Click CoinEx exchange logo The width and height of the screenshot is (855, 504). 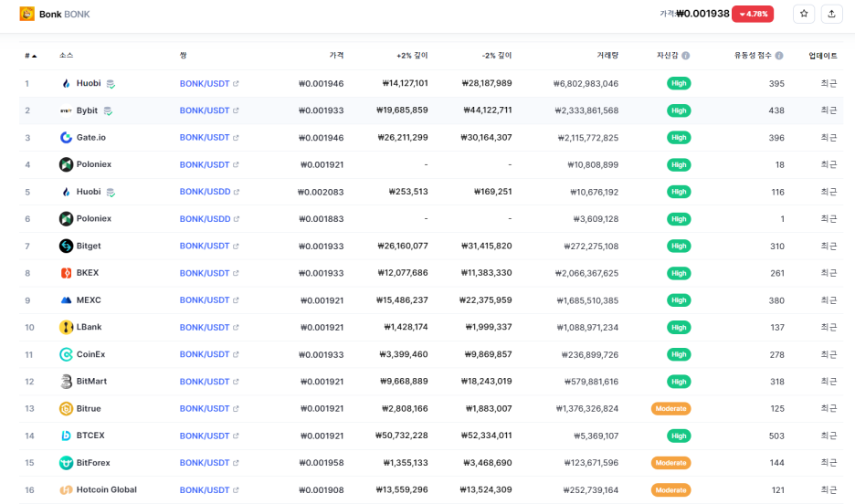(66, 354)
